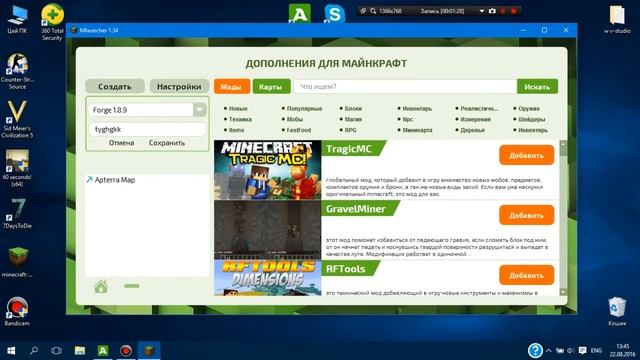Filter mods by Новые category
Screen dimensions: 640x360
[x=238, y=109]
